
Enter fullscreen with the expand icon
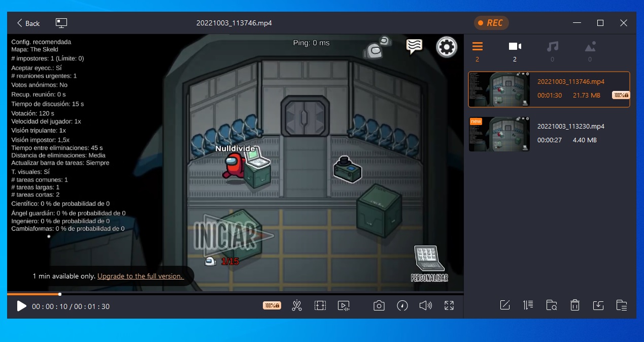coord(449,305)
